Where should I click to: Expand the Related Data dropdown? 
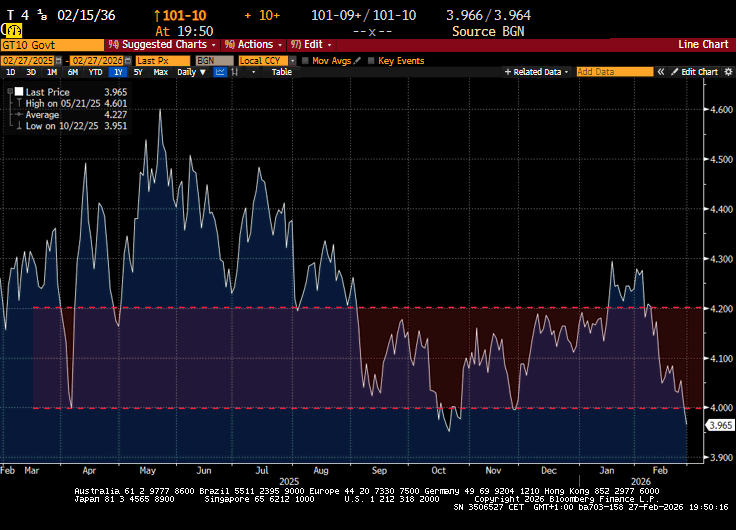[x=537, y=72]
